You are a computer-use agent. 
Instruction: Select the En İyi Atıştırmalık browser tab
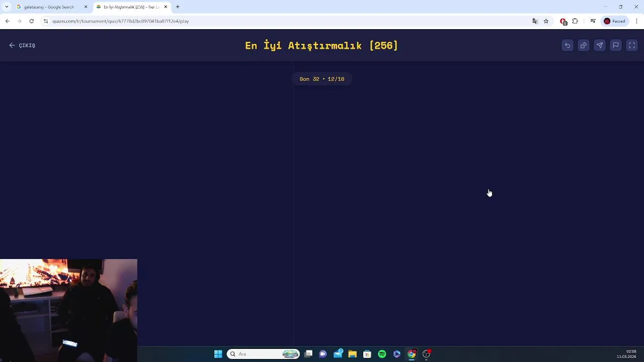coord(131,7)
